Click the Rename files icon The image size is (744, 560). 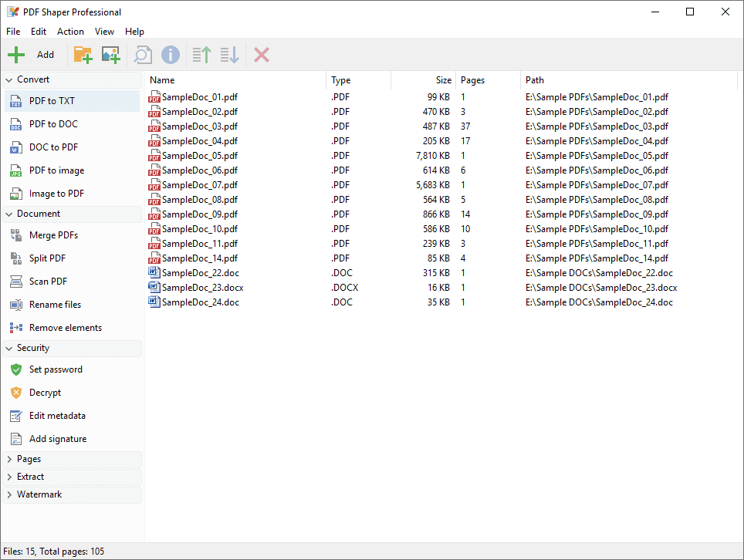[16, 305]
